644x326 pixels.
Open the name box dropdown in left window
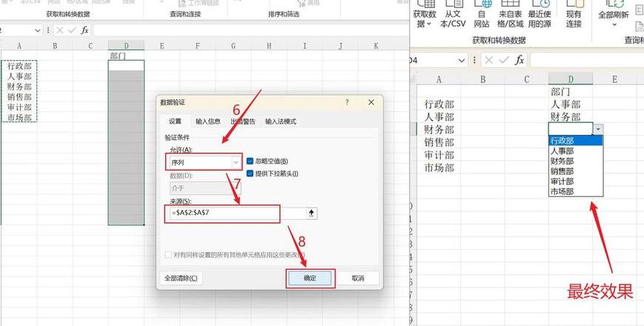[38, 30]
